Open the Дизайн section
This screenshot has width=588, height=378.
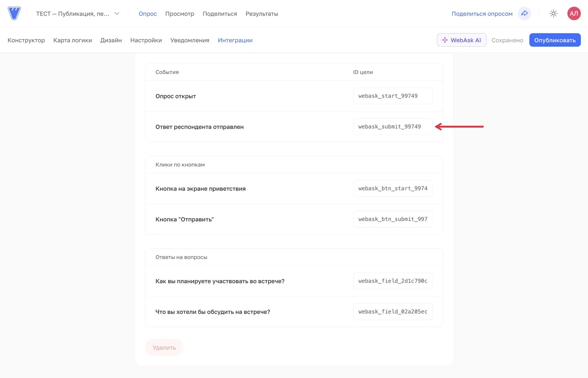(x=111, y=40)
